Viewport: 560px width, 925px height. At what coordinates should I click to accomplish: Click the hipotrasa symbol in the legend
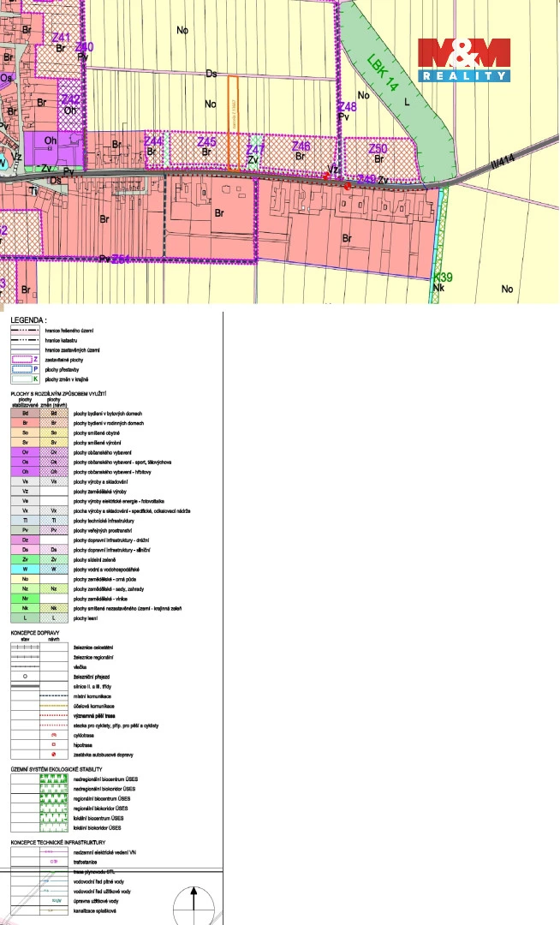54,745
